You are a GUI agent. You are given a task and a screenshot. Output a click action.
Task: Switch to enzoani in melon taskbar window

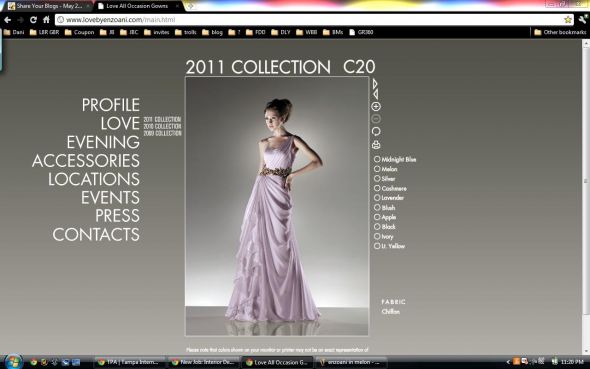(x=351, y=362)
